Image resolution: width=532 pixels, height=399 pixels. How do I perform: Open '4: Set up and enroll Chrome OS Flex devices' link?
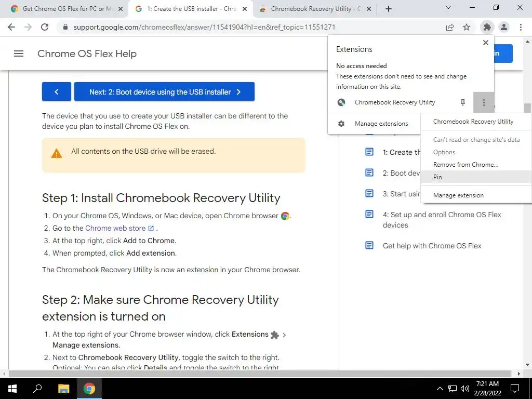(442, 220)
